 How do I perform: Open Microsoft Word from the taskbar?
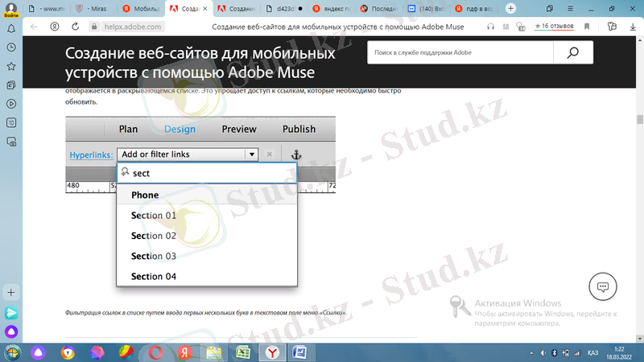tap(299, 352)
